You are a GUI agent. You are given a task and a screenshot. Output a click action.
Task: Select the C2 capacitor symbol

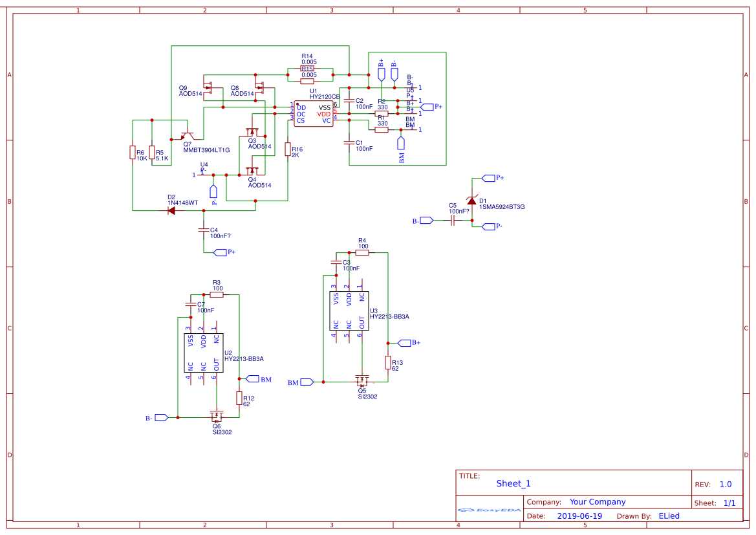349,101
